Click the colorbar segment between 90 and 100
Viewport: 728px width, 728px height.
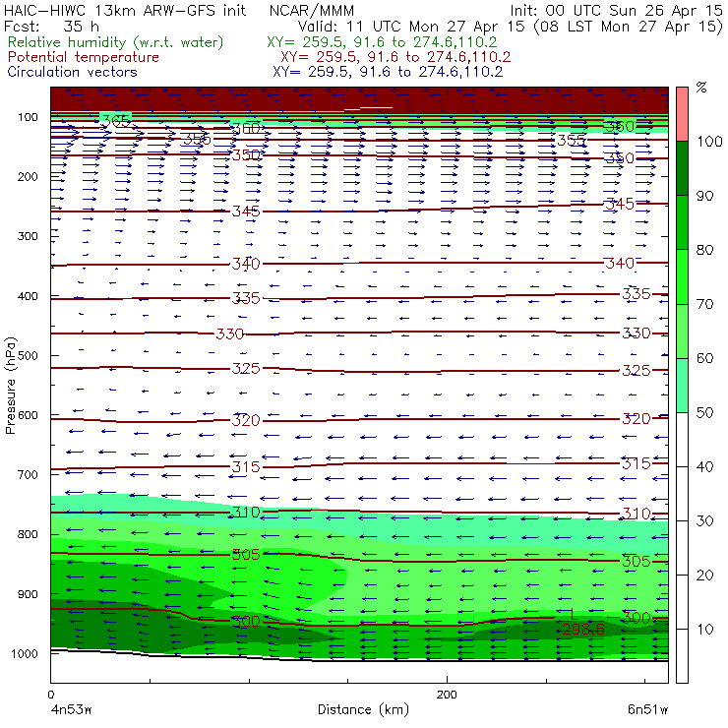(x=682, y=168)
